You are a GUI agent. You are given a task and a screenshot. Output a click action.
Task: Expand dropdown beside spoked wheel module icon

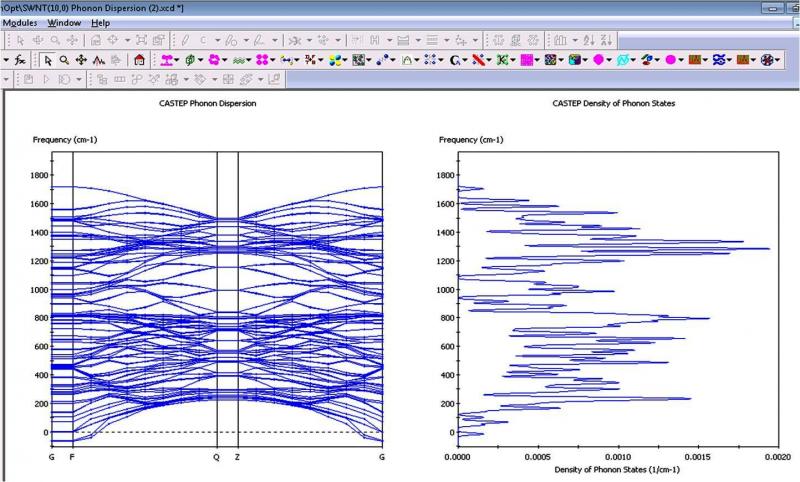(778, 60)
